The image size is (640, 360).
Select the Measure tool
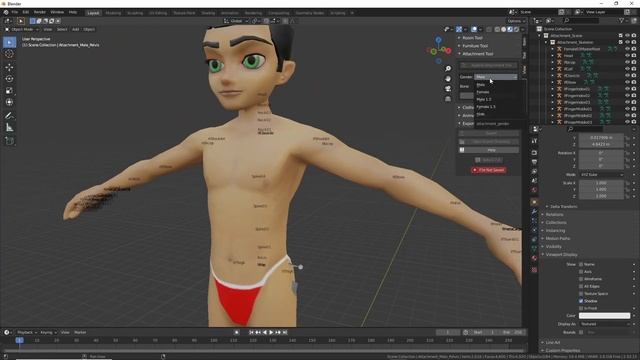point(9,128)
